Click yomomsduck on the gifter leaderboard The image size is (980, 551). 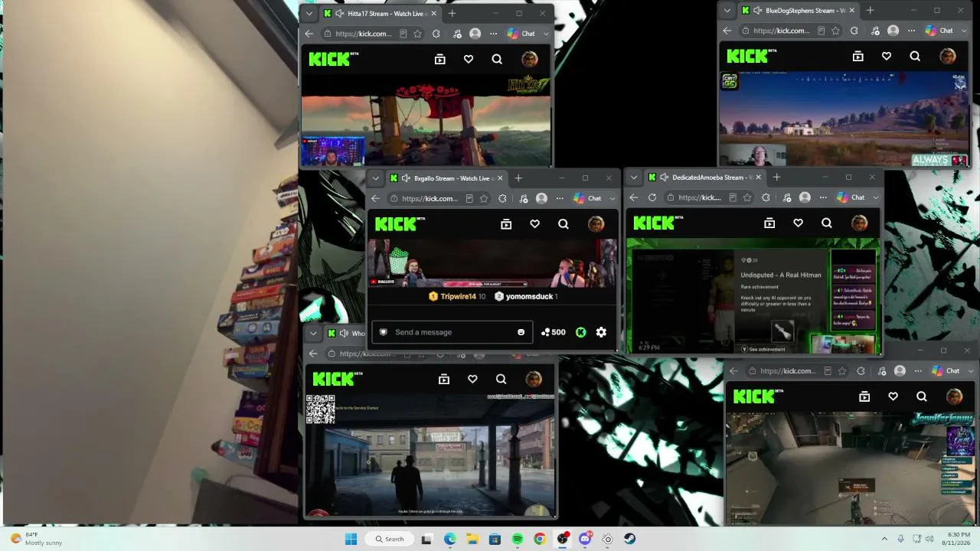click(527, 296)
